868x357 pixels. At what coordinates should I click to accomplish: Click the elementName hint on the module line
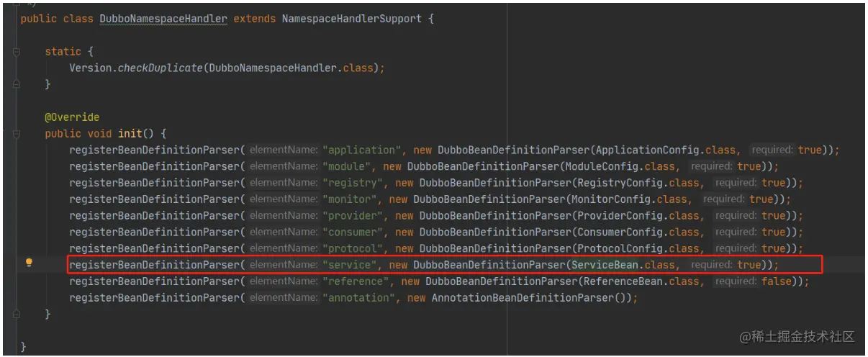point(284,166)
